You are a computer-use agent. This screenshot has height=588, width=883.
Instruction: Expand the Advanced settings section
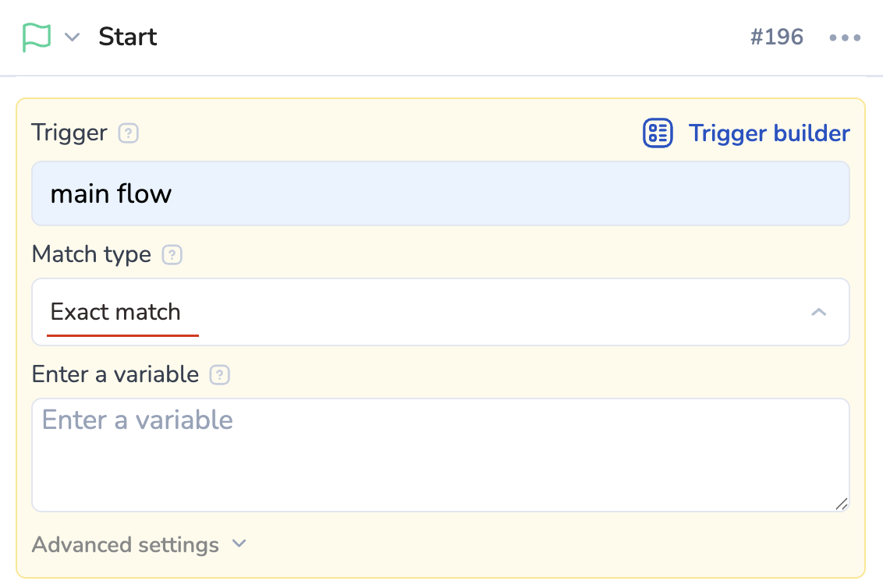click(126, 544)
